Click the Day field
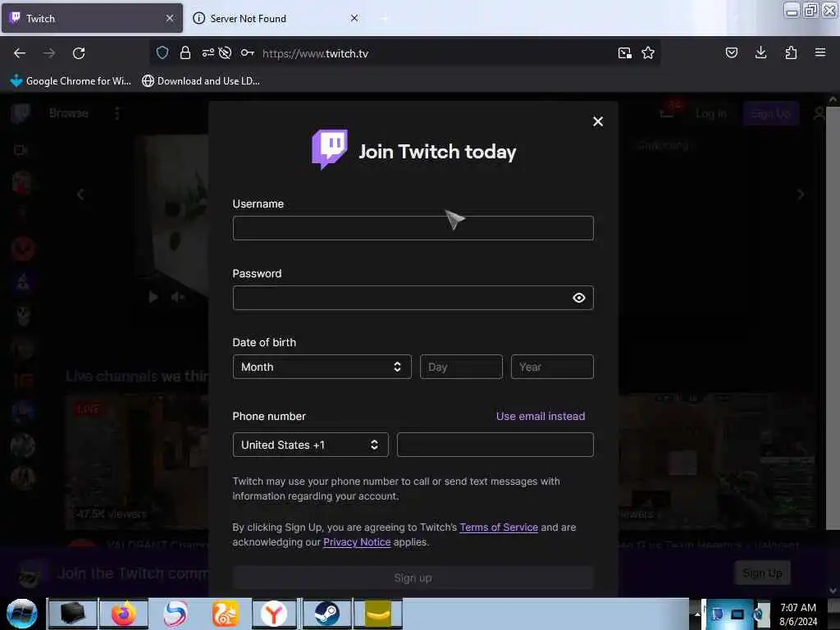840x630 pixels. (x=461, y=367)
